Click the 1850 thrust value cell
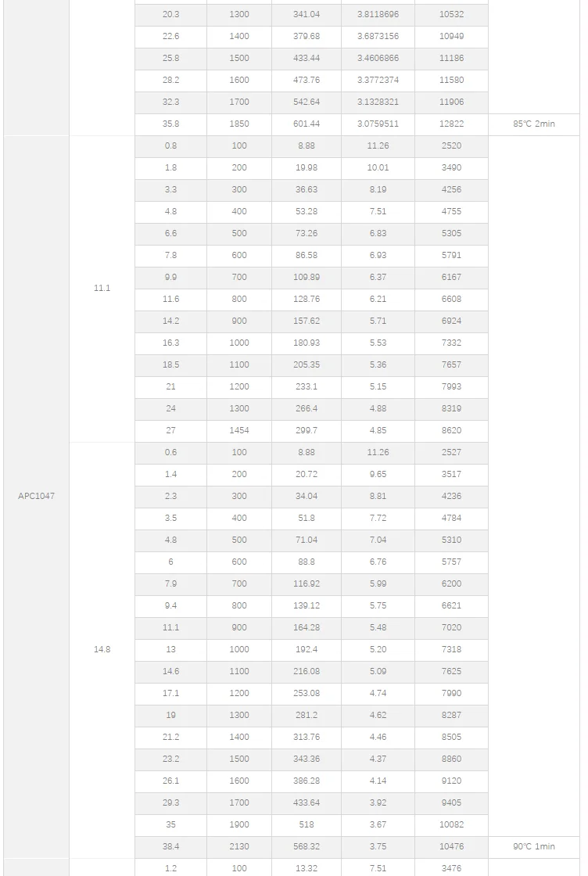 pos(239,124)
